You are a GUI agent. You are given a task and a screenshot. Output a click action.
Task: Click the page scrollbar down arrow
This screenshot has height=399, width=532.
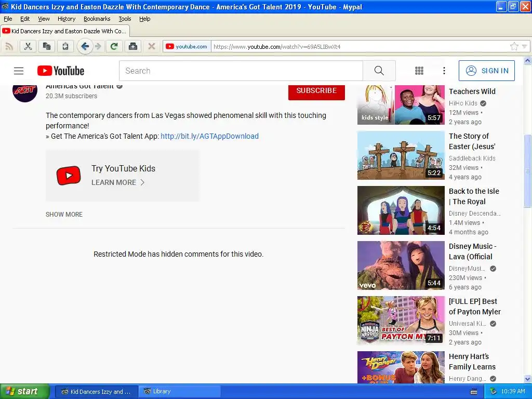click(528, 379)
